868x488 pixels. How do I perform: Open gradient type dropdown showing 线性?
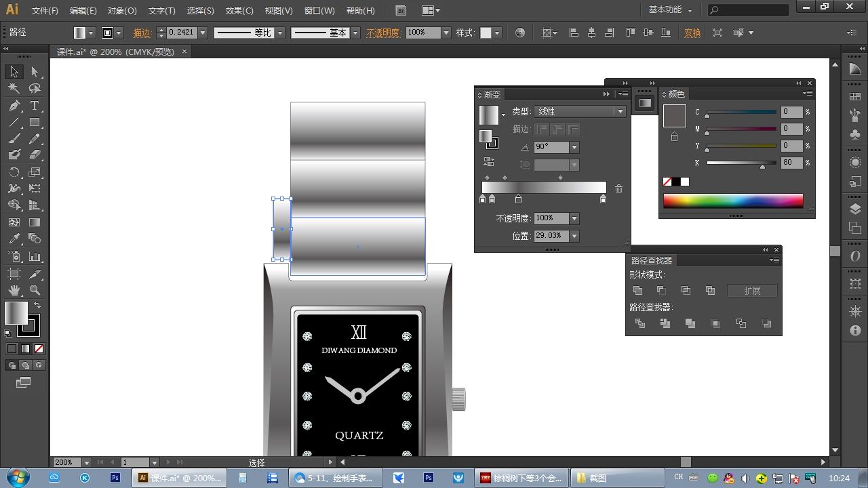(620, 111)
